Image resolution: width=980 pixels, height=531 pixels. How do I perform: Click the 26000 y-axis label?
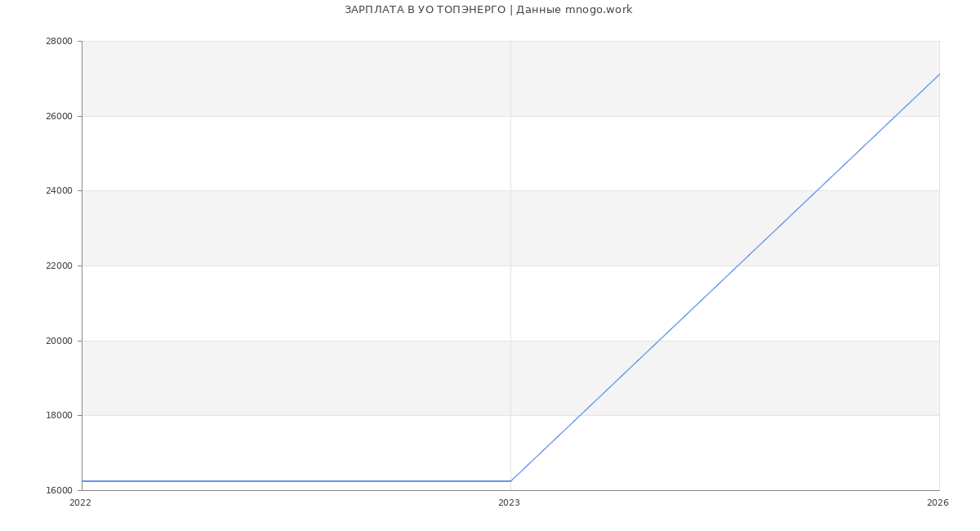click(60, 116)
